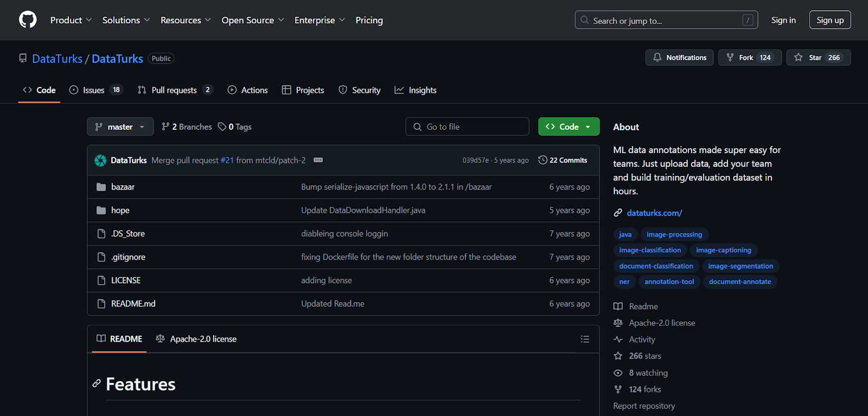Click the Features heading anchor link icon
This screenshot has height=416, width=868.
click(97, 384)
